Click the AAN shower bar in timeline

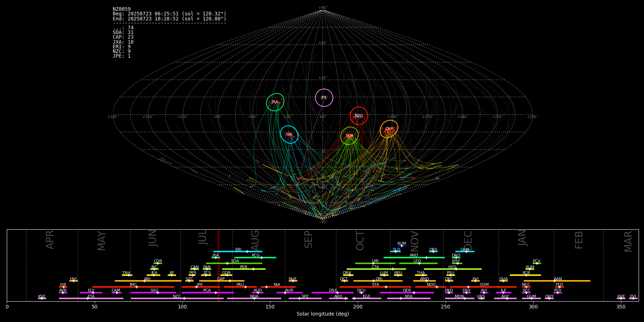[x=557, y=281]
